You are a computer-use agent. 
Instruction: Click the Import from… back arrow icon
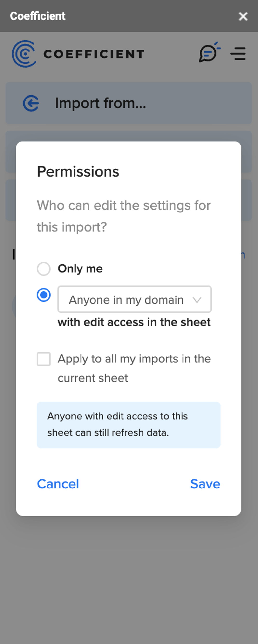click(31, 103)
